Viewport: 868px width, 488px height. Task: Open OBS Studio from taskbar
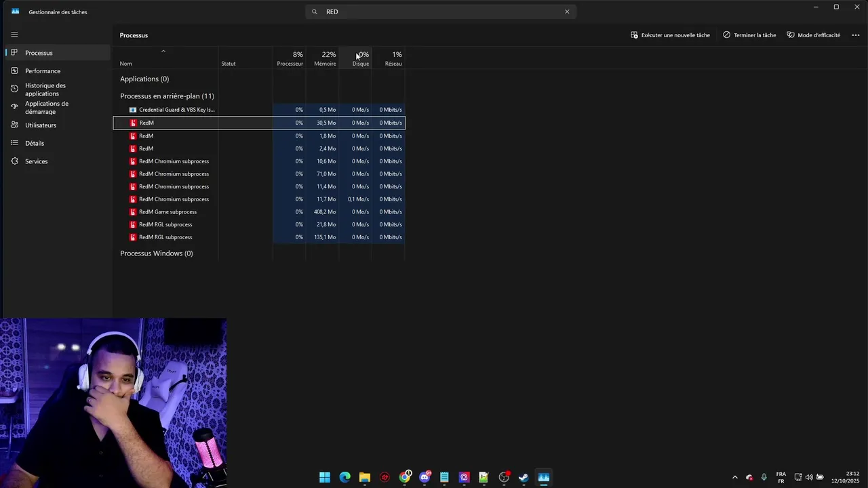coord(504,477)
